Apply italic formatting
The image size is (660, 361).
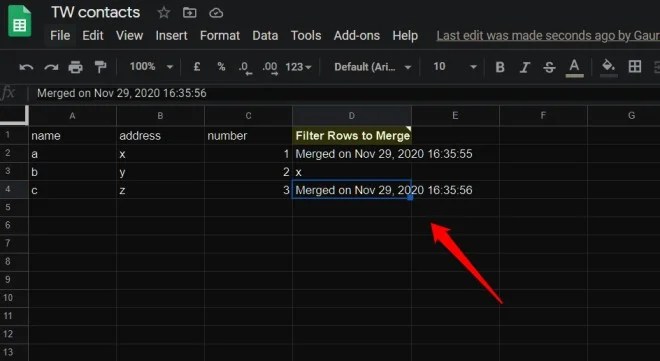coord(524,67)
